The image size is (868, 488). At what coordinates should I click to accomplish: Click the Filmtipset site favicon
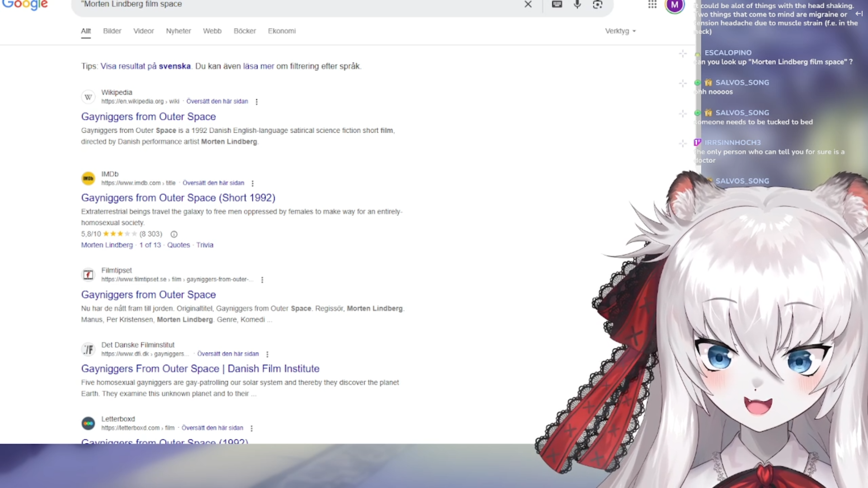pyautogui.click(x=88, y=275)
